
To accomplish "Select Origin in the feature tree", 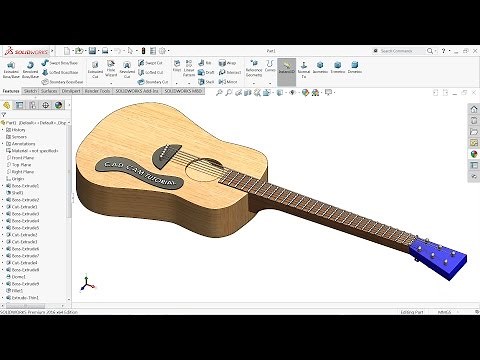I will pos(15,179).
